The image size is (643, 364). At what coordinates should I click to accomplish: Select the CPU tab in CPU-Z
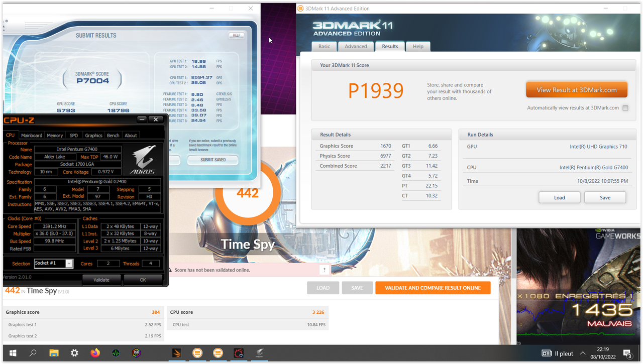pos(10,135)
